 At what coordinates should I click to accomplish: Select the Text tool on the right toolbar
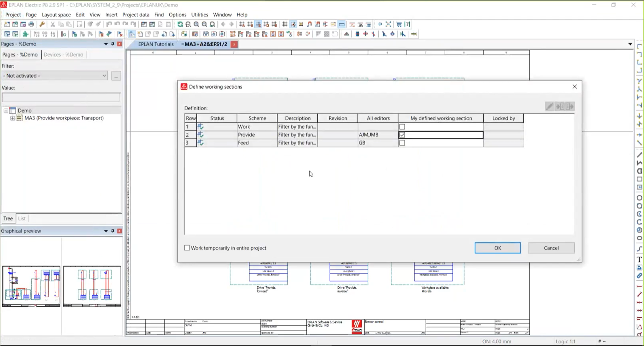click(x=639, y=259)
